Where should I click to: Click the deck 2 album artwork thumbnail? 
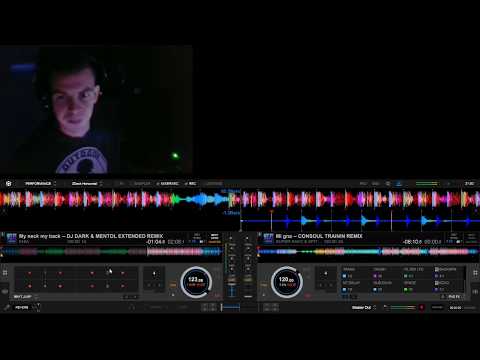pyautogui.click(x=268, y=238)
